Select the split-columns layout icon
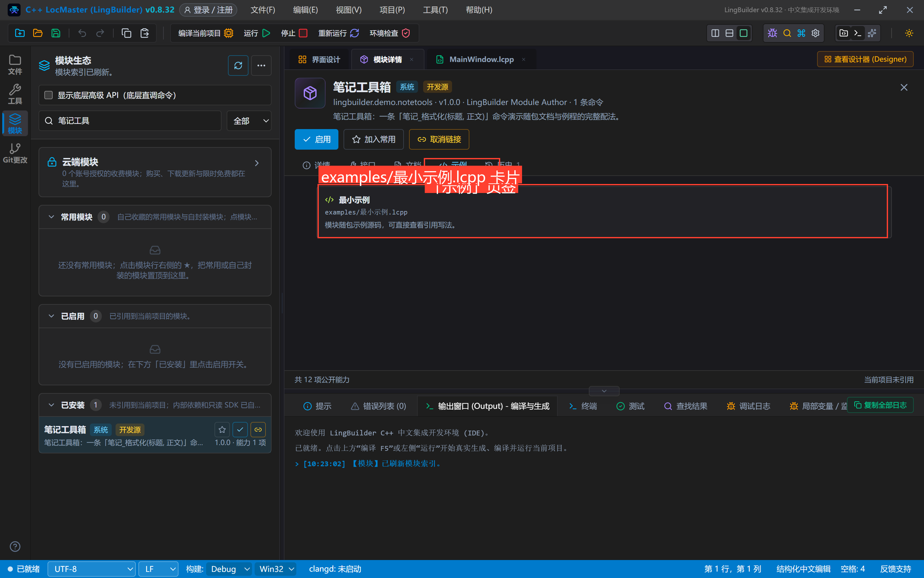Screen dimensions: 924x578 (x=715, y=33)
